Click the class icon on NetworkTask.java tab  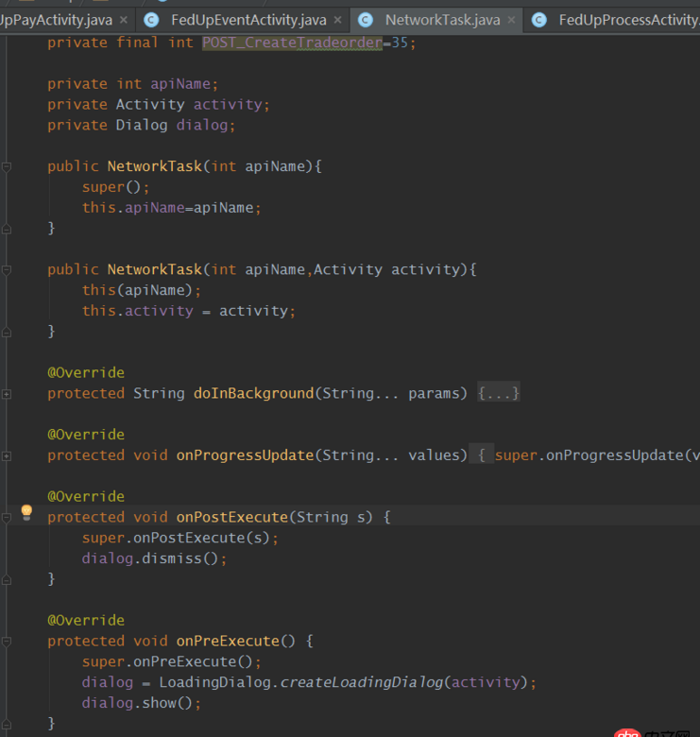tap(366, 20)
